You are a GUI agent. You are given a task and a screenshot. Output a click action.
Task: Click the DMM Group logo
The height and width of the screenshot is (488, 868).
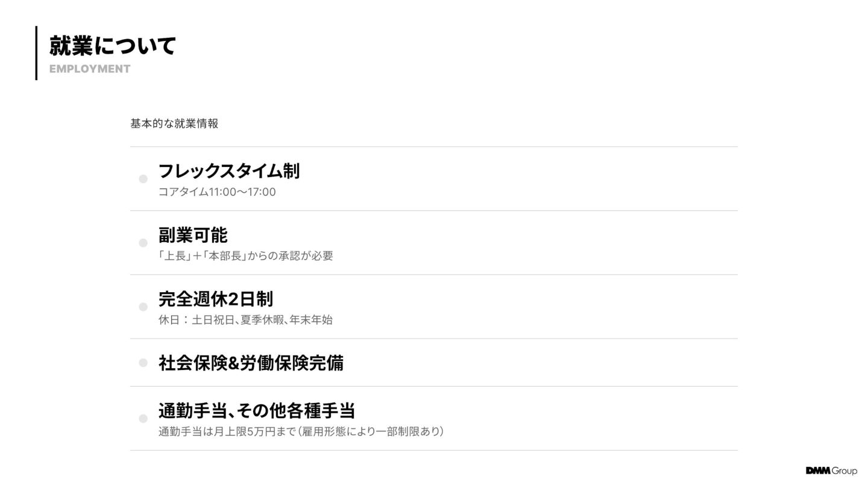point(831,471)
